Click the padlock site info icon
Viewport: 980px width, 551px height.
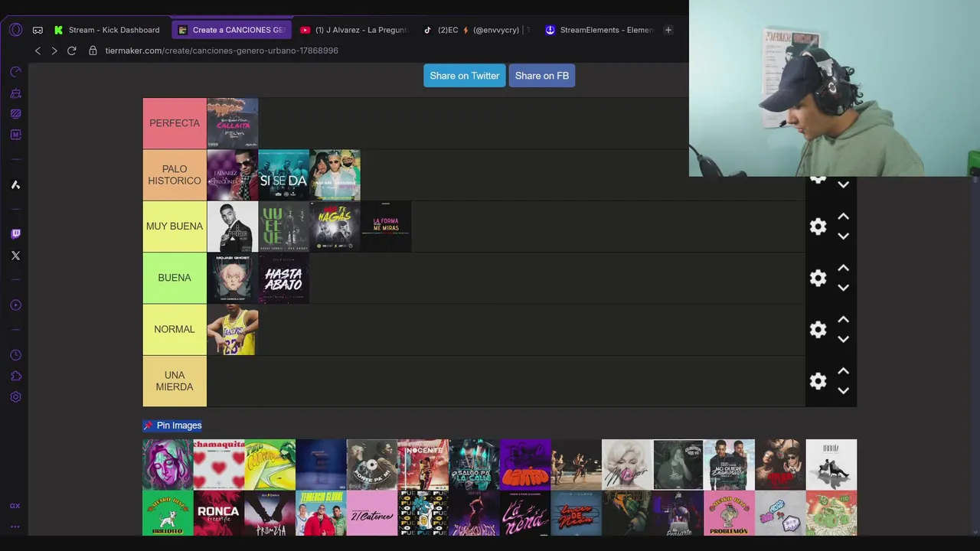click(93, 51)
